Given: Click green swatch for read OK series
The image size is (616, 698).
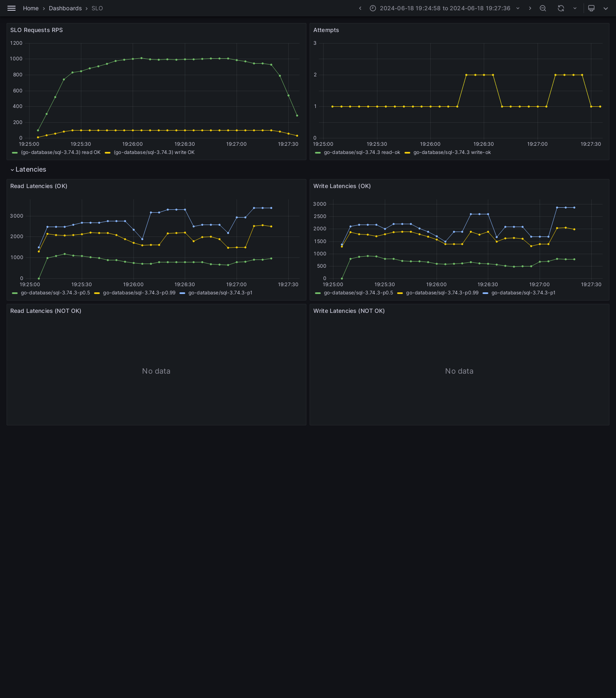Looking at the screenshot, I should tap(15, 153).
